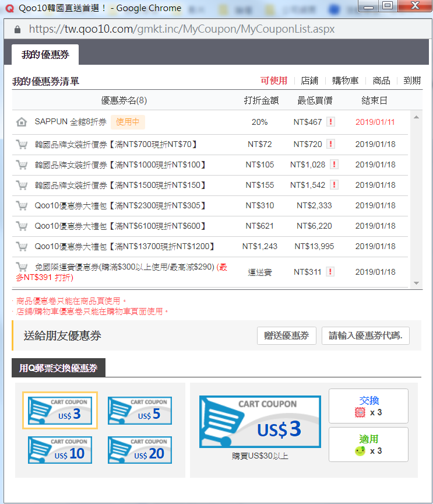This screenshot has width=433, height=504.
Task: Click the large US$3 cart coupon preview
Action: [260, 422]
